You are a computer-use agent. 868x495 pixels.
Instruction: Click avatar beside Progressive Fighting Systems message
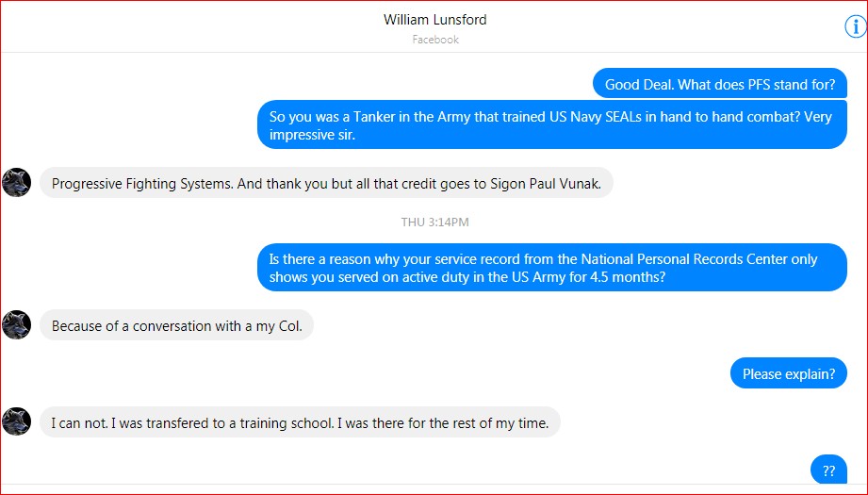click(x=17, y=183)
